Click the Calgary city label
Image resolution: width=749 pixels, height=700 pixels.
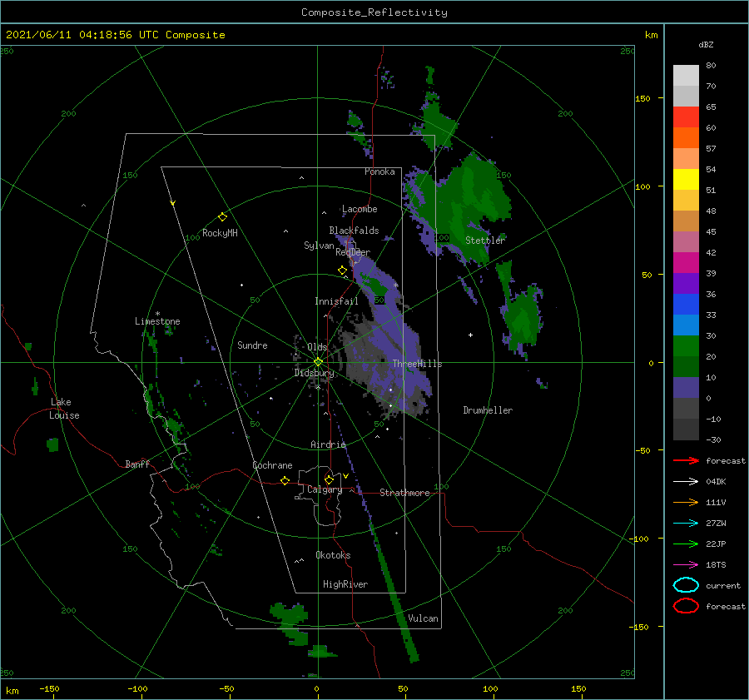[x=325, y=489]
